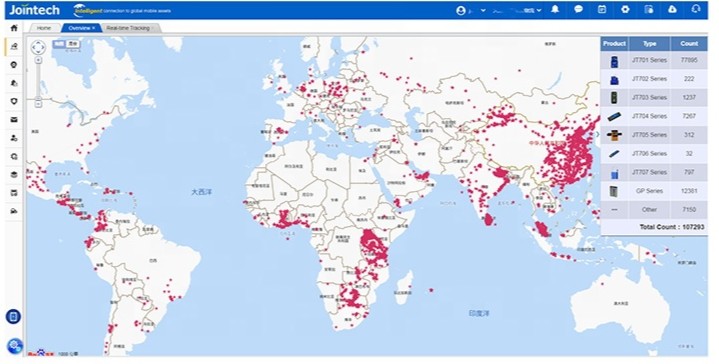Click the JT704 Series product thumbnail
The height and width of the screenshot is (364, 719).
[x=614, y=116]
